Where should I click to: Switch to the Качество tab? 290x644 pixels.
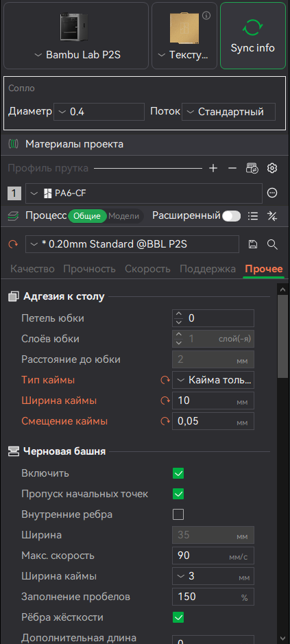[32, 269]
